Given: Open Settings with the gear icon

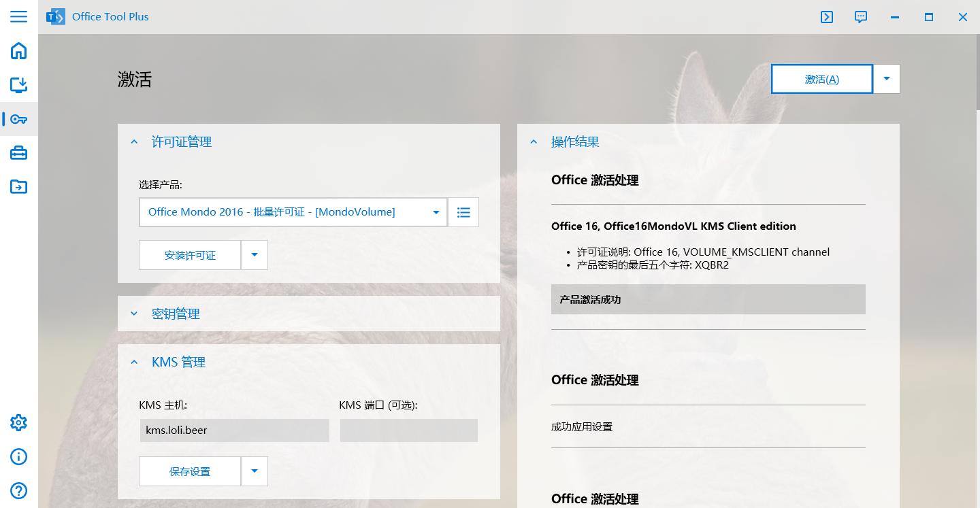Looking at the screenshot, I should pos(18,422).
